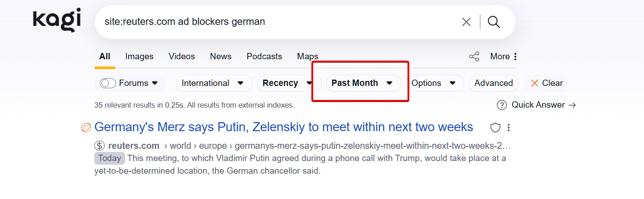
Task: Click the Kagi logo
Action: pyautogui.click(x=57, y=20)
